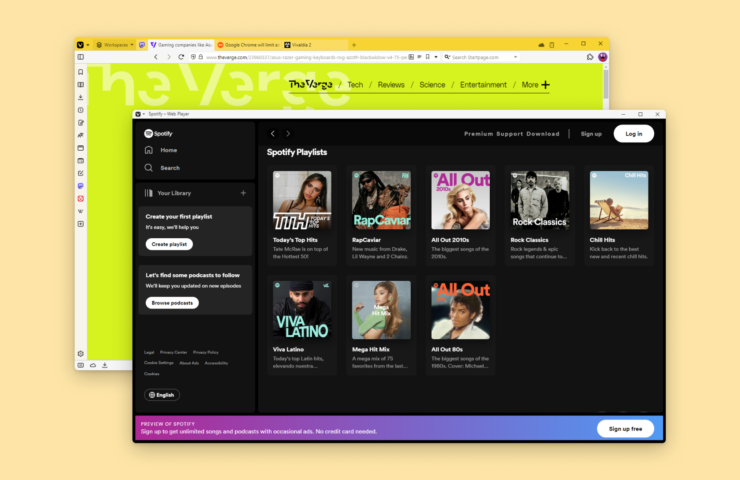Viewport: 740px width, 480px height.
Task: Open the History panel in Vivaldi sidebar
Action: [x=81, y=110]
